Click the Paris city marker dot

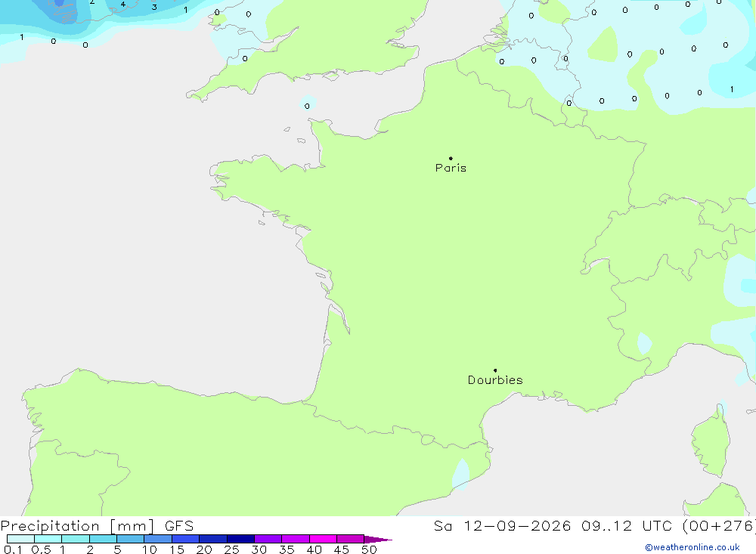click(x=451, y=158)
